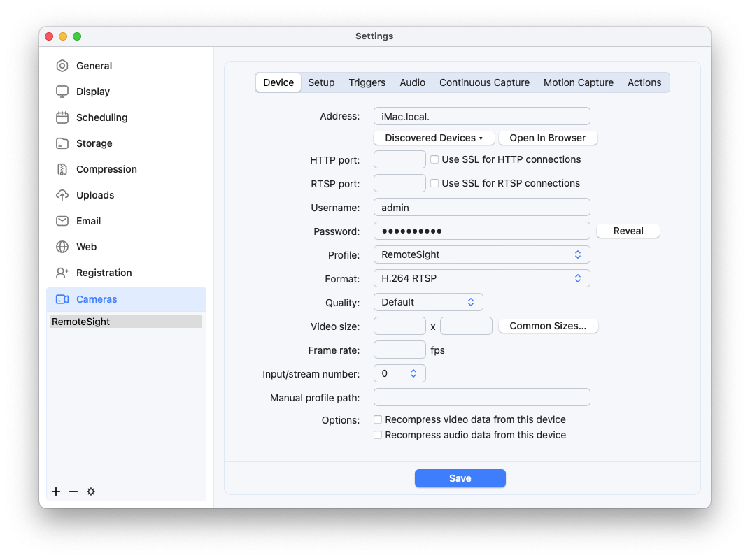Enable SSL for RTSP connections
Image resolution: width=750 pixels, height=560 pixels.
point(434,183)
